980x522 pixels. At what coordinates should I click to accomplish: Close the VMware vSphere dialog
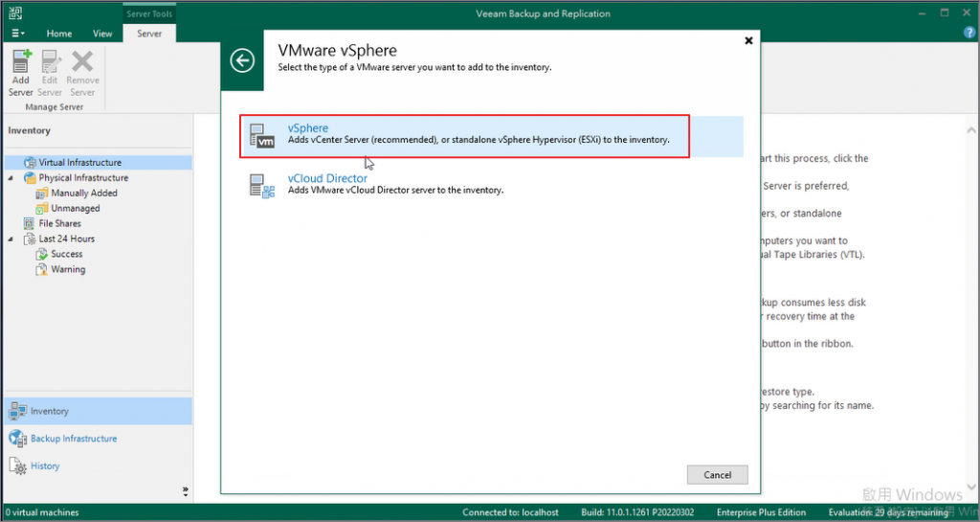click(748, 40)
